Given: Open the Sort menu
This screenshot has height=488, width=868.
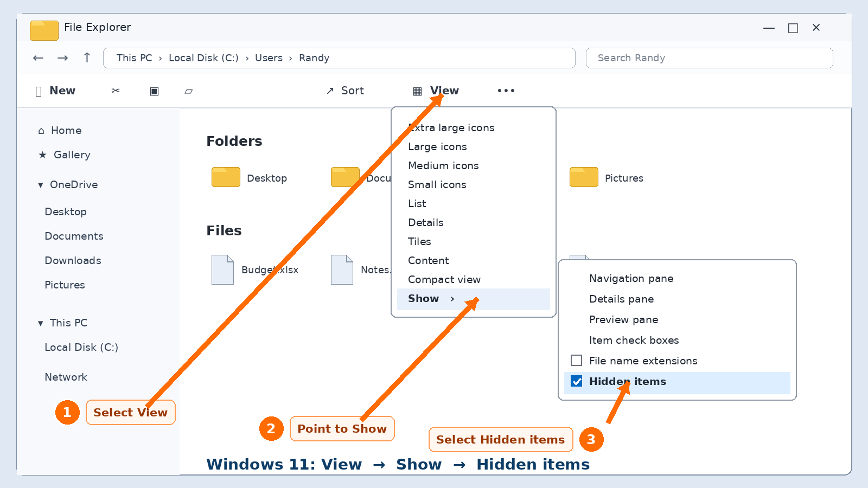Looking at the screenshot, I should (x=345, y=91).
